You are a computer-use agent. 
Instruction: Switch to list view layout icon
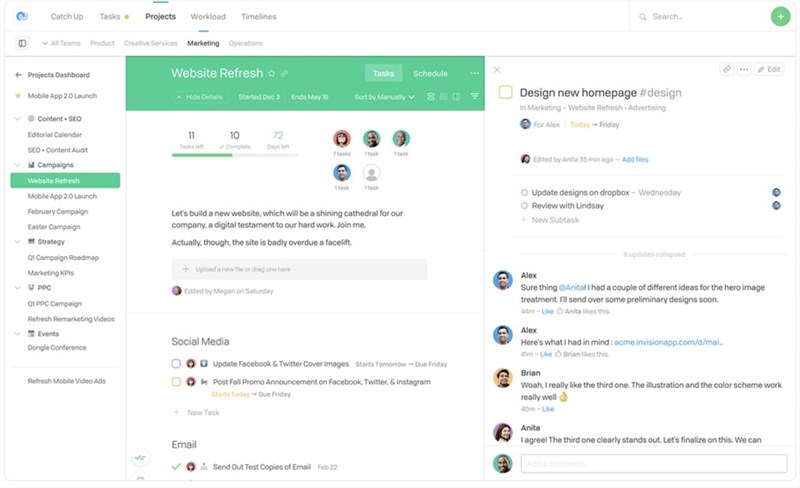(431, 96)
